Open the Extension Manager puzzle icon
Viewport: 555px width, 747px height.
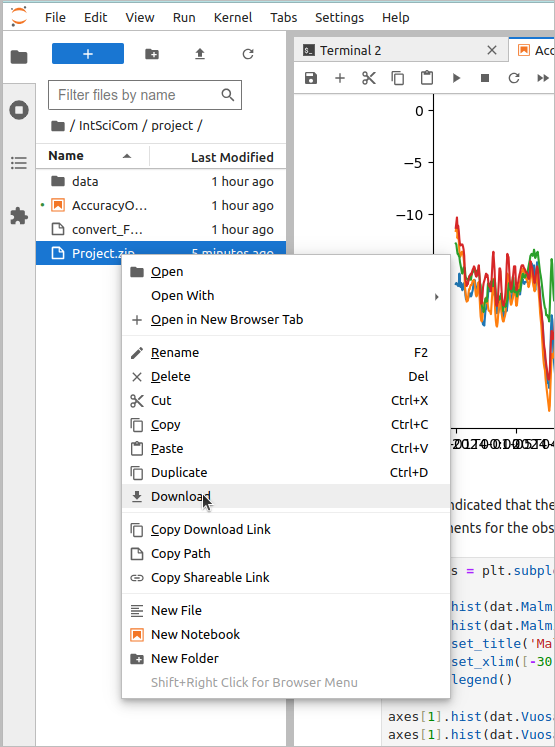tap(19, 216)
